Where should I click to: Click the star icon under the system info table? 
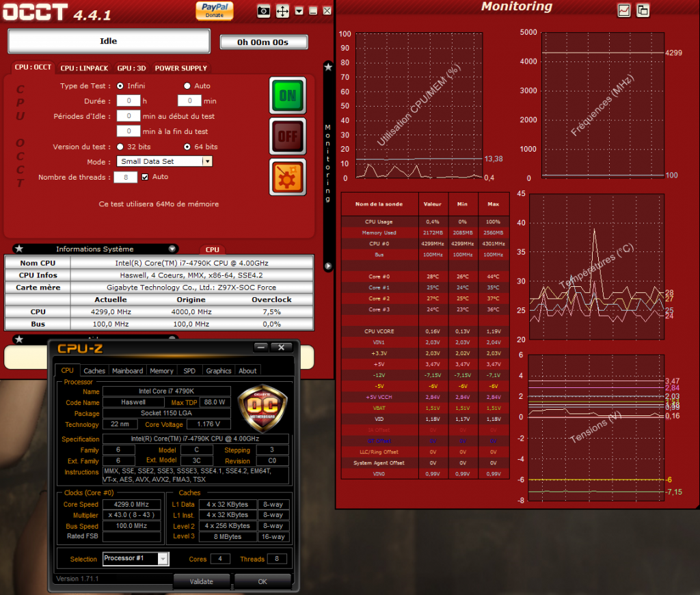pos(18,340)
